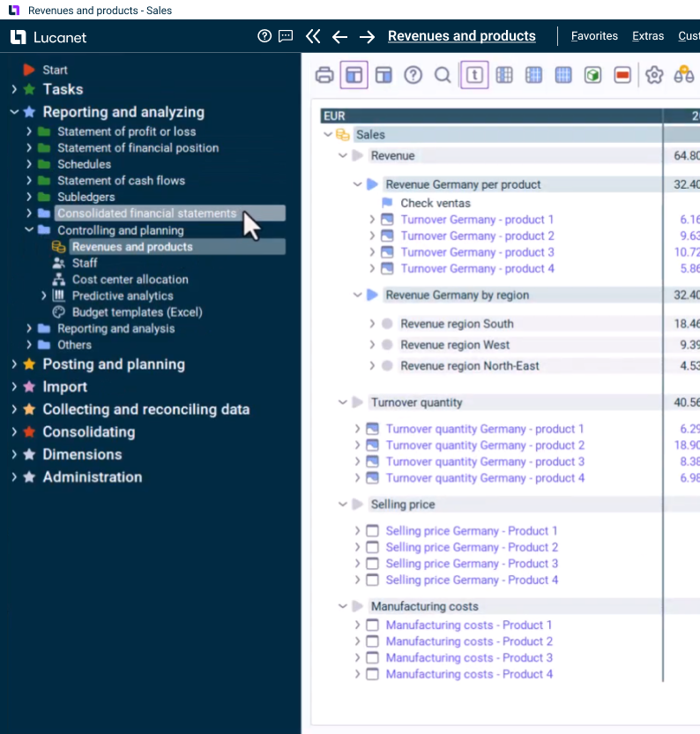Click the green cube icon in toolbar

pos(593,75)
